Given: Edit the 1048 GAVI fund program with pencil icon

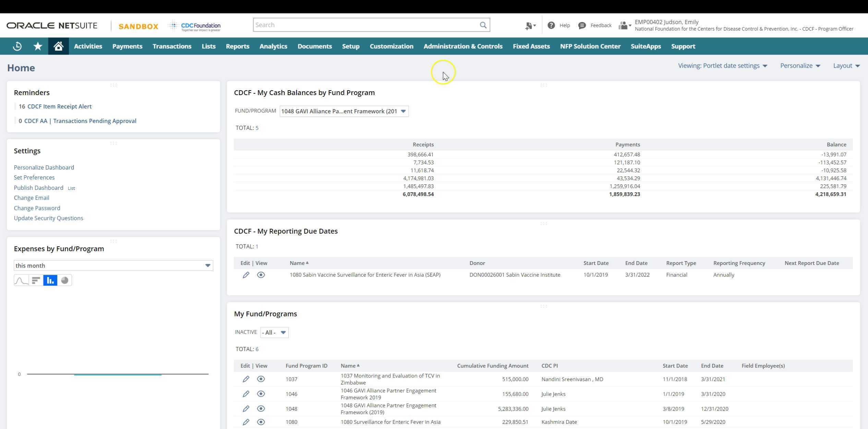Looking at the screenshot, I should (246, 408).
